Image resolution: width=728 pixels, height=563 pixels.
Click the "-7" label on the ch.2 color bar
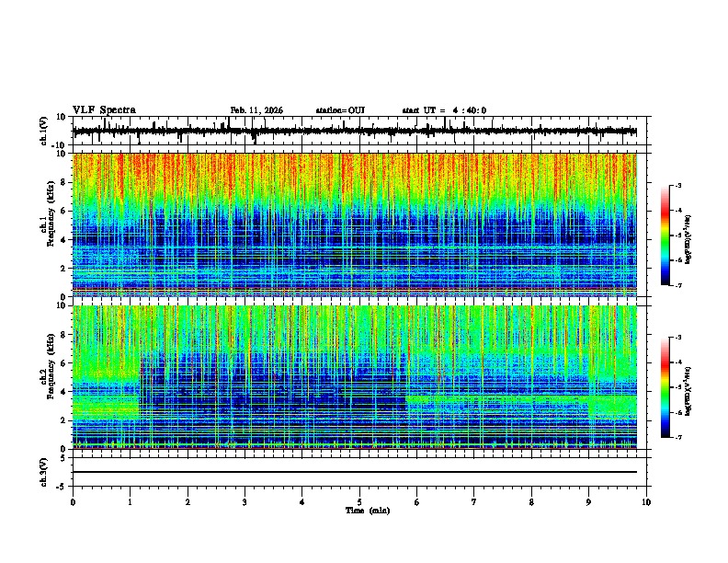pos(677,437)
